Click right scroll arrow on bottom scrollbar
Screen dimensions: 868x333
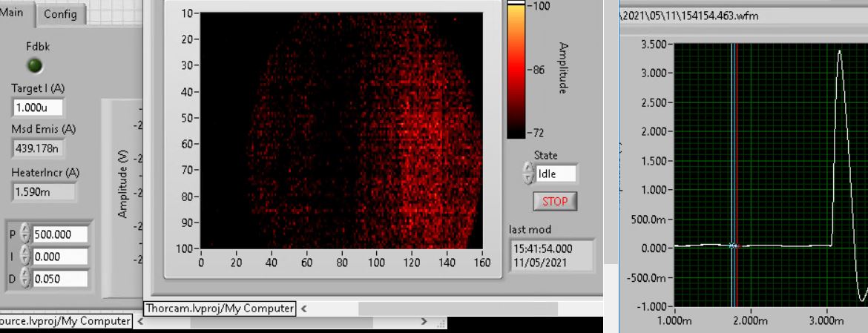(424, 322)
